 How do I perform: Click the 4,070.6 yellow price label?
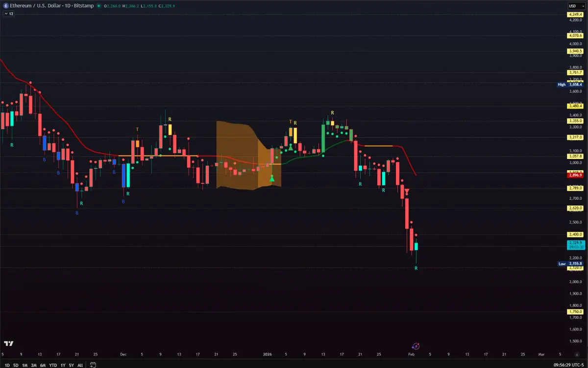point(575,35)
